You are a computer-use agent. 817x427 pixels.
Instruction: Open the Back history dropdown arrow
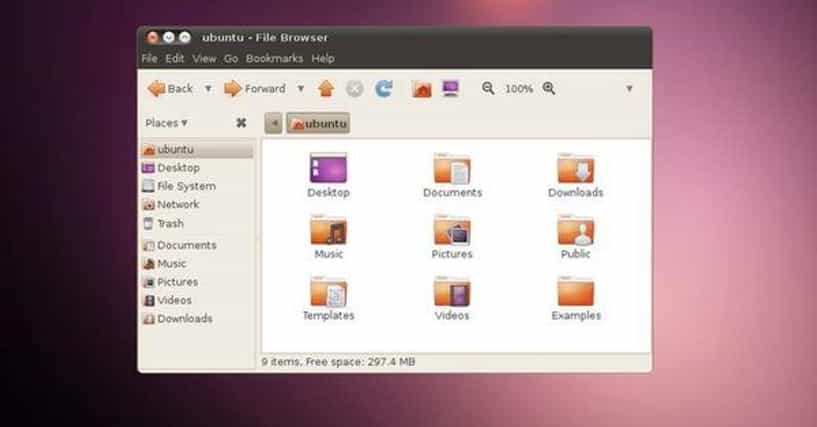[208, 89]
